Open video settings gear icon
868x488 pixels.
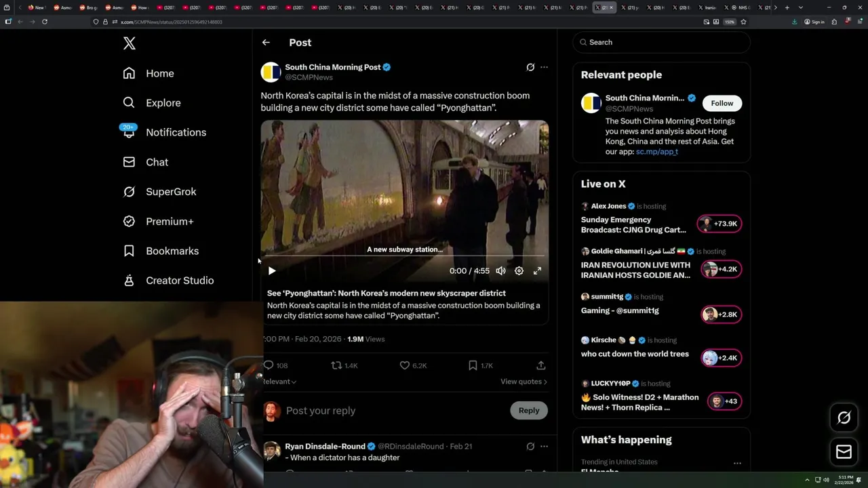[x=519, y=270]
